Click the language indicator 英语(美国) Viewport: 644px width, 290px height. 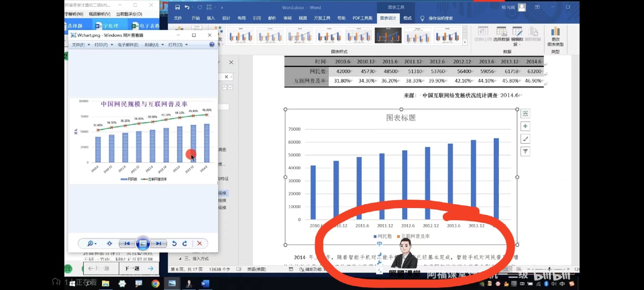257,269
